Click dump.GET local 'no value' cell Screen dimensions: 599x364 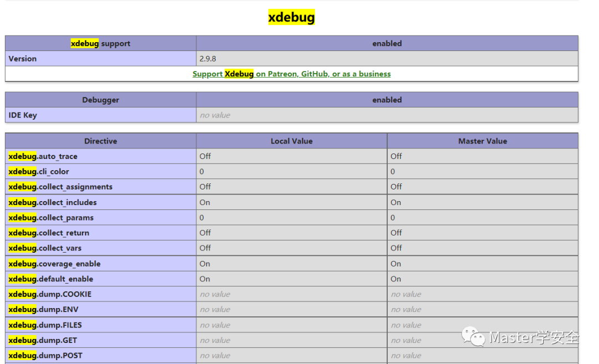(x=292, y=341)
